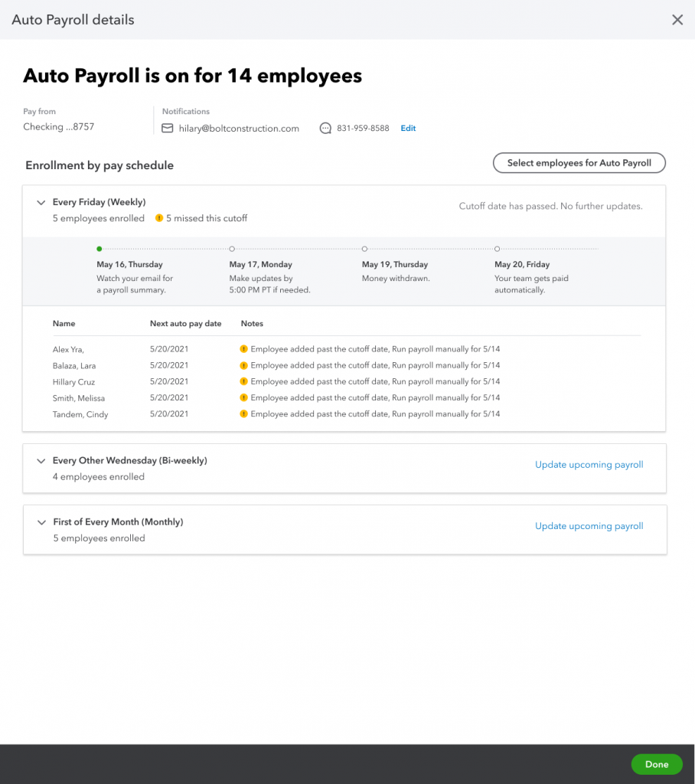This screenshot has width=695, height=784.
Task: Click Update upcoming payroll for the Bi-weekly schedule
Action: point(589,465)
